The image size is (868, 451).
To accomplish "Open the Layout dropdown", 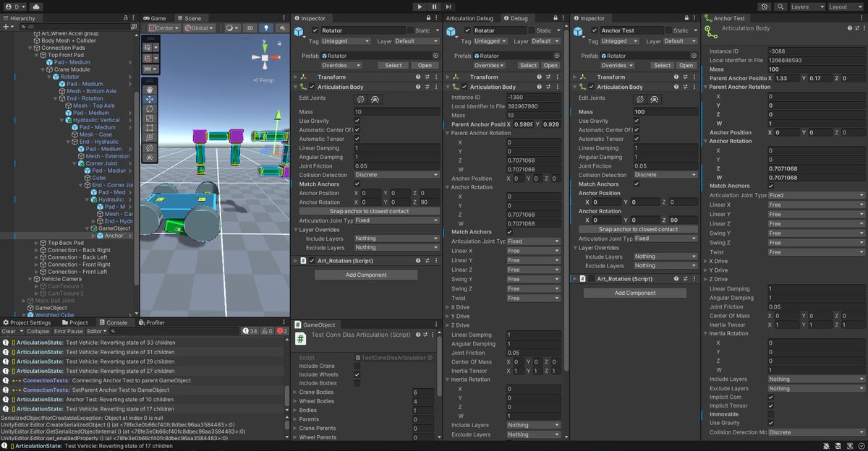I will pyautogui.click(x=846, y=7).
